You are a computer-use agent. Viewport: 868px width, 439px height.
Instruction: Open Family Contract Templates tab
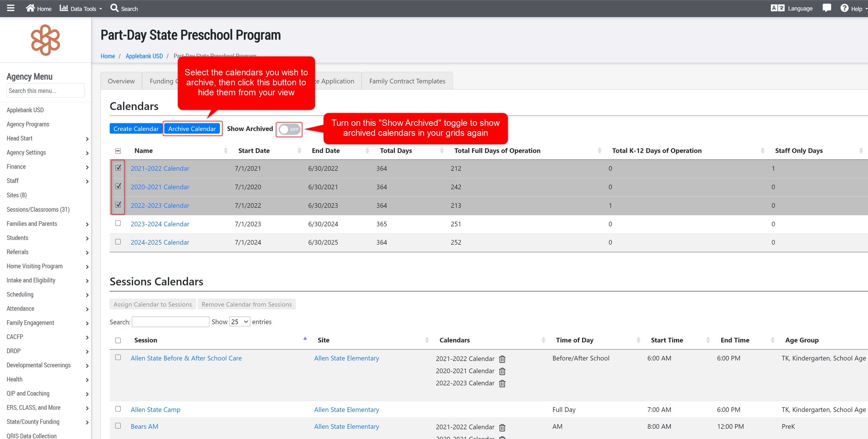[x=407, y=81]
